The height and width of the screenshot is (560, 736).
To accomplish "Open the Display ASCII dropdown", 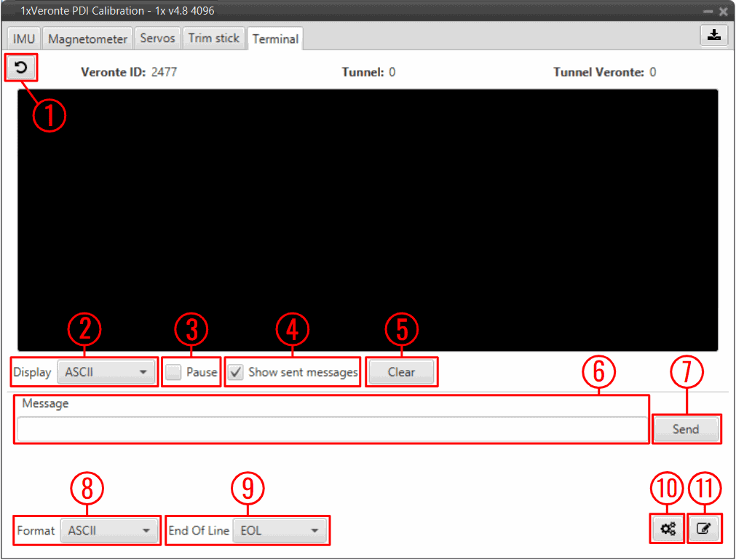I will [106, 372].
